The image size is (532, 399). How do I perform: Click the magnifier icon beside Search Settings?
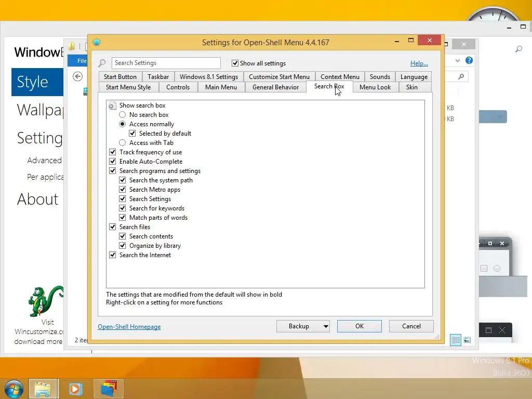(102, 63)
